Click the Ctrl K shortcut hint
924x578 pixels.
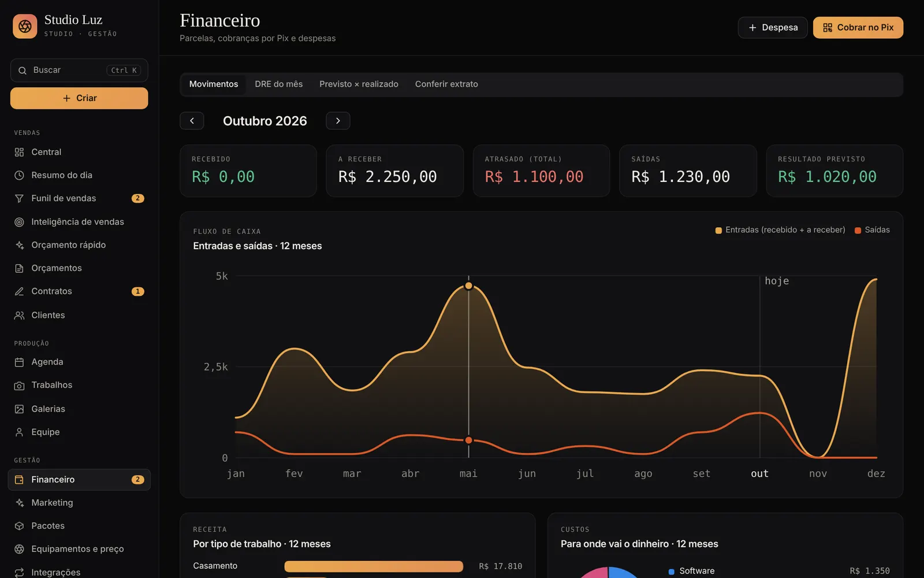pyautogui.click(x=124, y=71)
